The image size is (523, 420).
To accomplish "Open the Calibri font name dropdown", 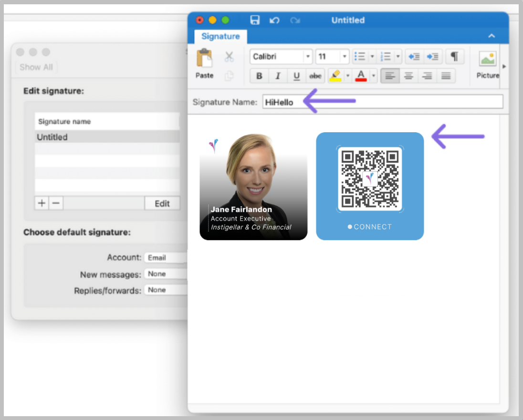I will tap(308, 56).
